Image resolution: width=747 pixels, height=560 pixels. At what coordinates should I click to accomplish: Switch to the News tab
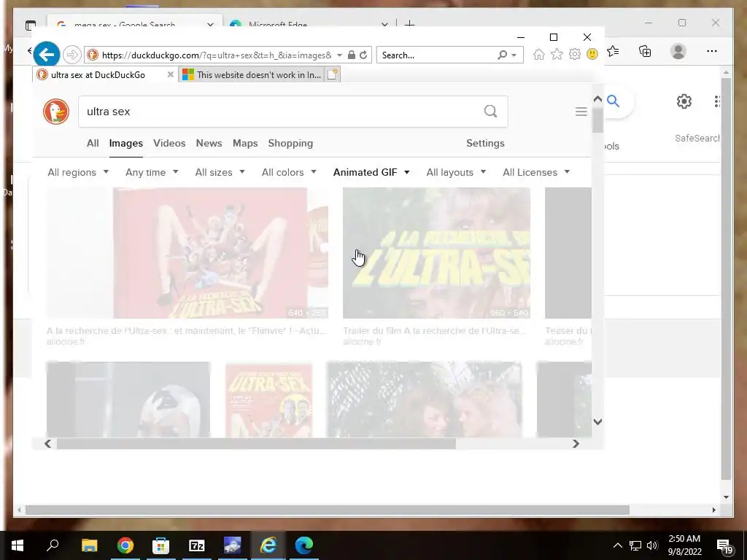pos(209,144)
